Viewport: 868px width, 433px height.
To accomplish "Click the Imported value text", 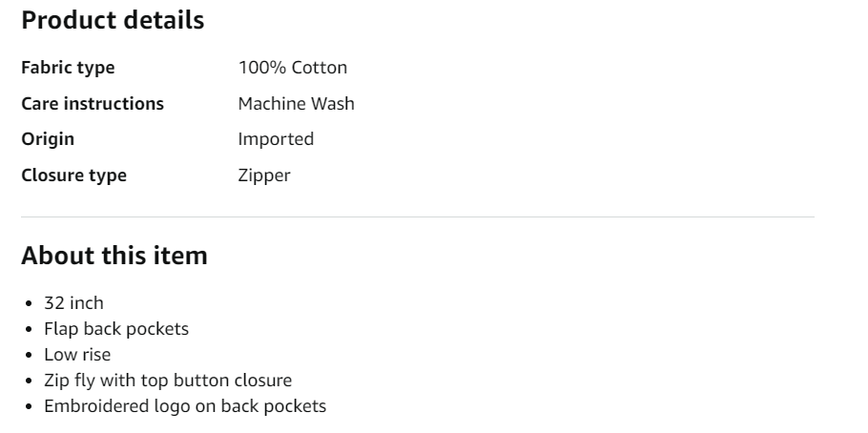I will tap(276, 139).
